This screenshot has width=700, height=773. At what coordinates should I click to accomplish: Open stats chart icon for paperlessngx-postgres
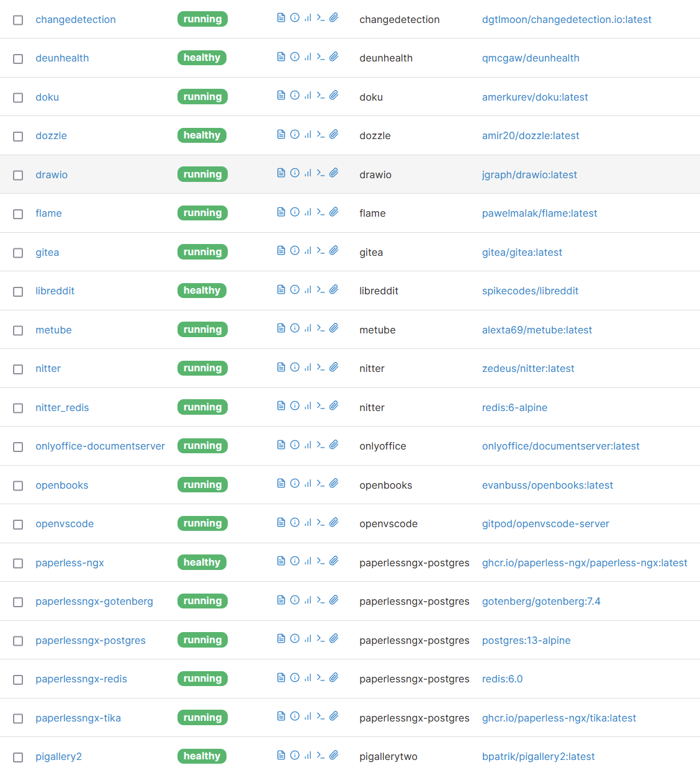(308, 639)
